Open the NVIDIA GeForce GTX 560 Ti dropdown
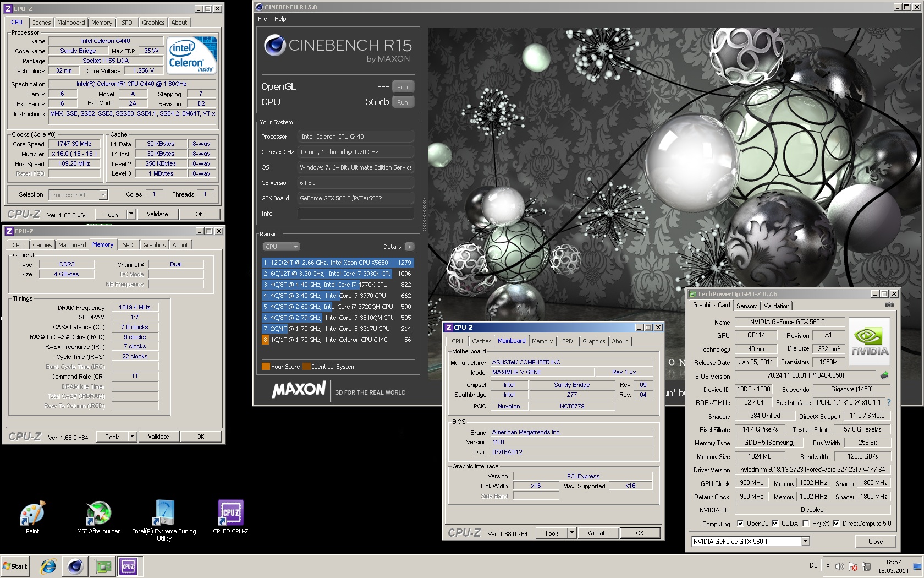This screenshot has height=578, width=924. coord(805,542)
